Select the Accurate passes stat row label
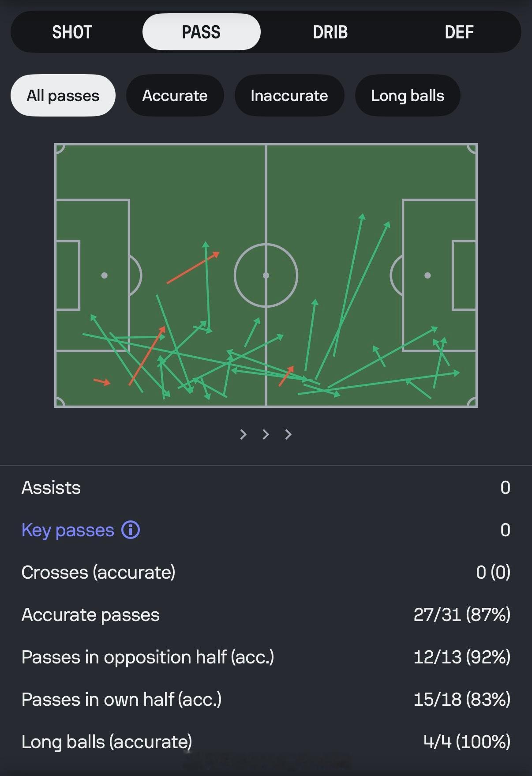 click(90, 615)
